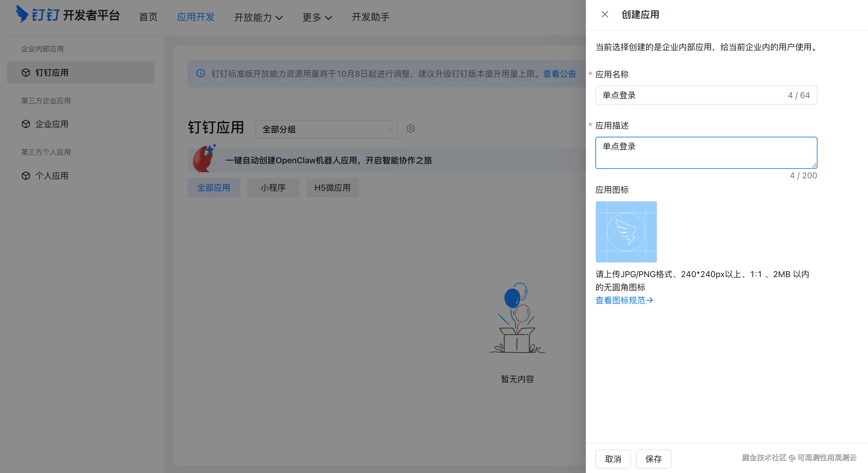Select the 全部应用 tab
Viewport: 868px width, 473px height.
pyautogui.click(x=213, y=188)
